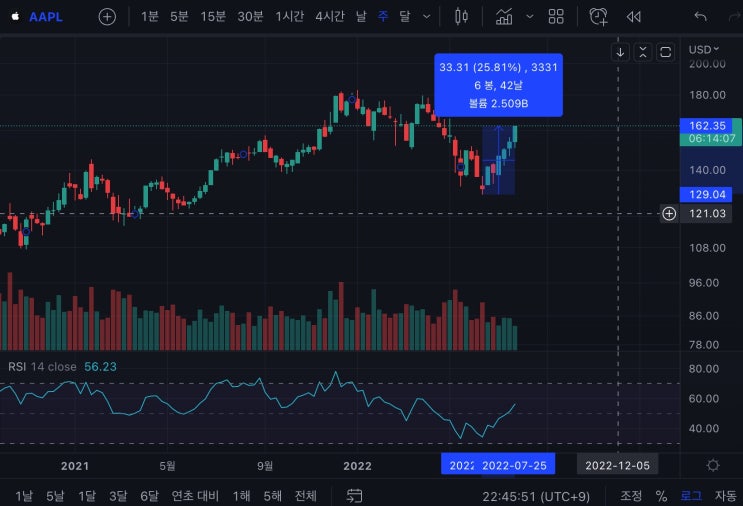This screenshot has width=743, height=506.
Task: Open the indicators chart icon
Action: click(x=504, y=17)
